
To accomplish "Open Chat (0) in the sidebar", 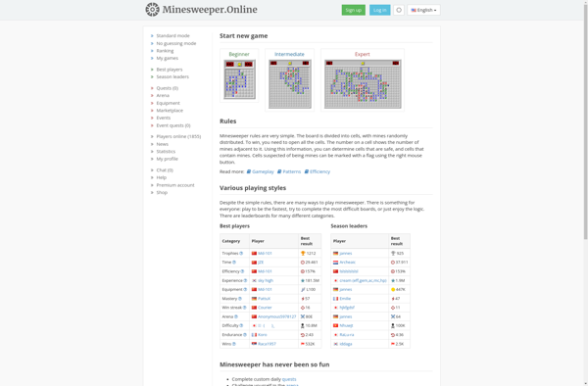I will (x=165, y=170).
